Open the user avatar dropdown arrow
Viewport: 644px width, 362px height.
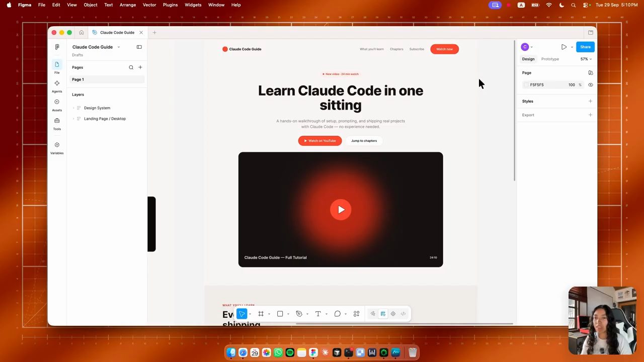pos(532,47)
